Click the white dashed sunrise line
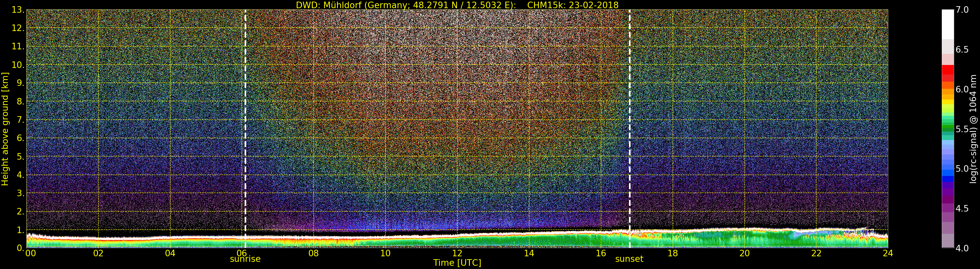 (x=245, y=129)
